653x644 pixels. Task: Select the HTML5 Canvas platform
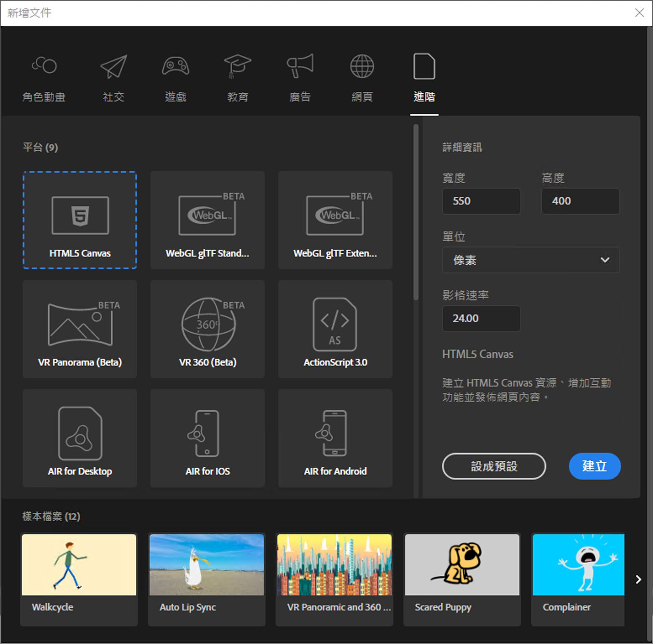click(x=80, y=220)
